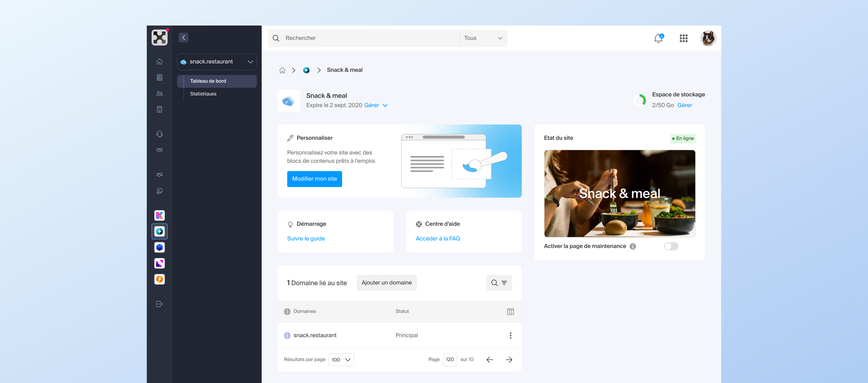Go to the next page with the right arrow
The image size is (868, 383).
[509, 360]
